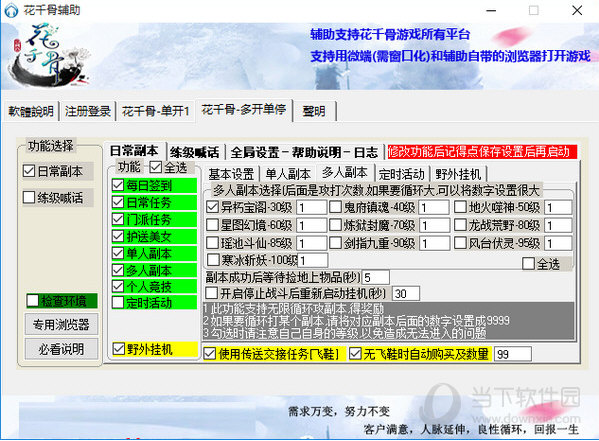Enable 风台伏灵-95级 dungeon

pyautogui.click(x=460, y=242)
